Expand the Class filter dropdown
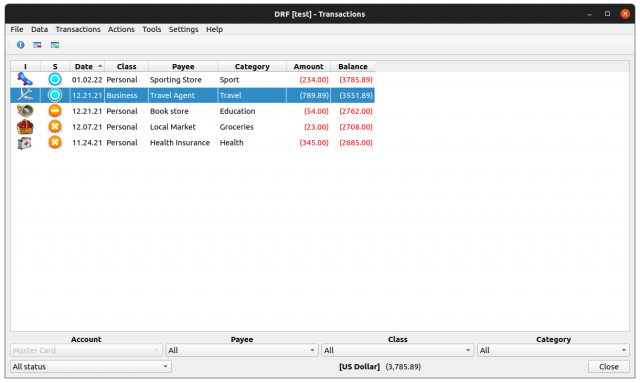Viewport: 640px width, 383px height. pyautogui.click(x=398, y=350)
